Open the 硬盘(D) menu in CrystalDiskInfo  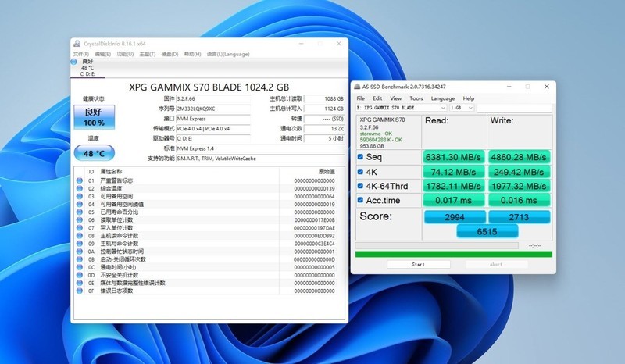[x=170, y=54]
